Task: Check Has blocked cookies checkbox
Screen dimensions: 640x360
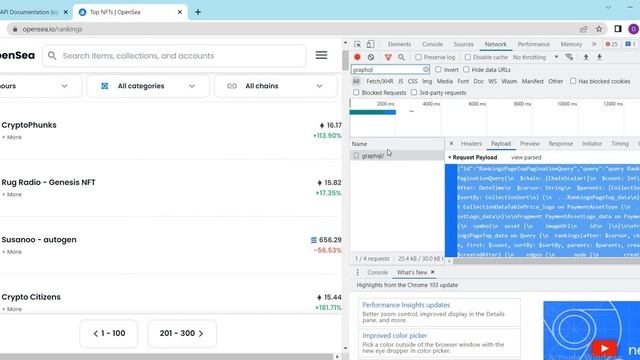Action: [573, 81]
